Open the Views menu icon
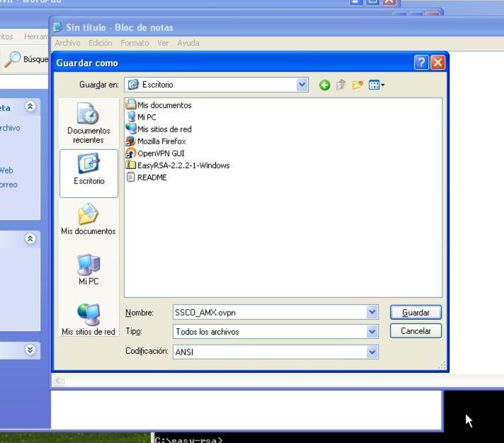The height and width of the screenshot is (443, 504). 376,85
